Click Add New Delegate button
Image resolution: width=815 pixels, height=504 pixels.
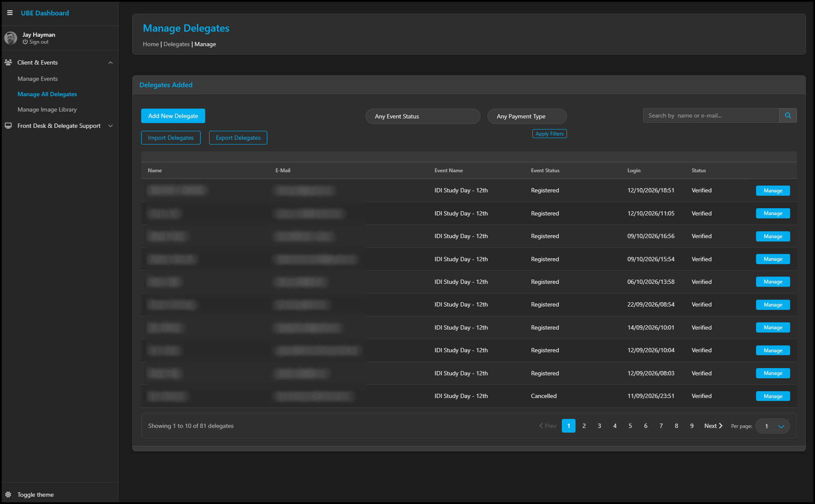click(173, 116)
